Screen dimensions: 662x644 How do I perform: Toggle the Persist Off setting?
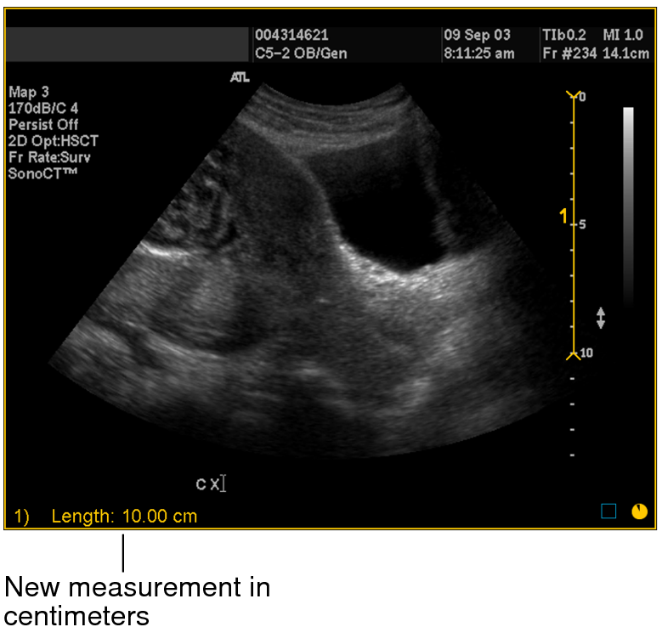pyautogui.click(x=43, y=124)
